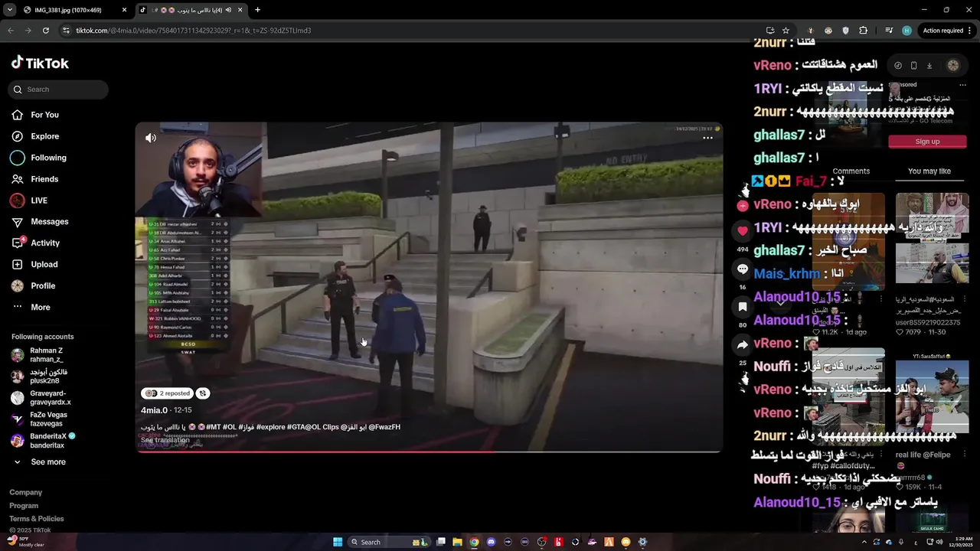Viewport: 980px width, 551px height.
Task: Open a new browser tab
Action: point(257,10)
